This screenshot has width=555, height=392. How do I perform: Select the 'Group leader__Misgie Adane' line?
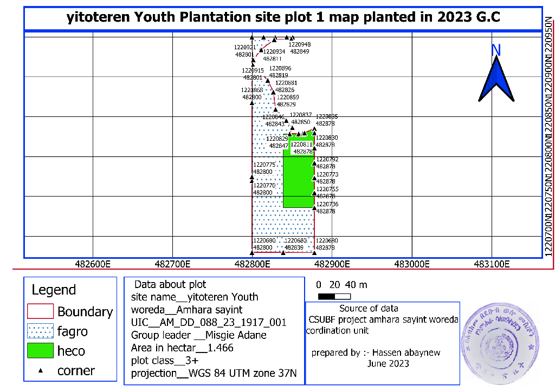click(x=198, y=335)
